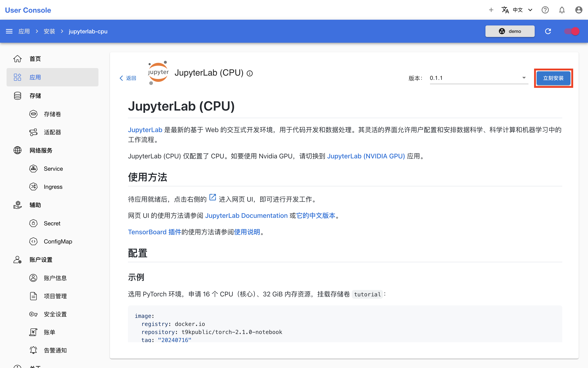Open the 使用说明 link

(x=247, y=232)
